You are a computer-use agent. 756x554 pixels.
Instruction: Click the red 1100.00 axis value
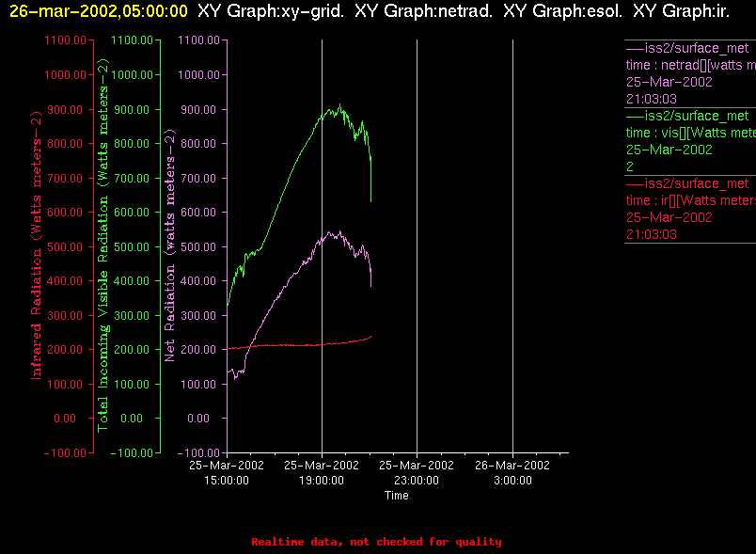(x=65, y=40)
